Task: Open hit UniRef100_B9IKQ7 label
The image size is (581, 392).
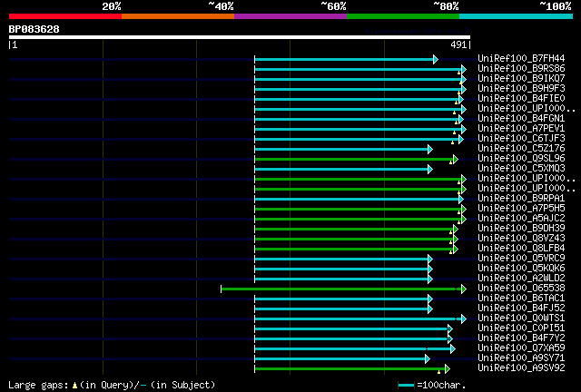Action: (x=521, y=79)
